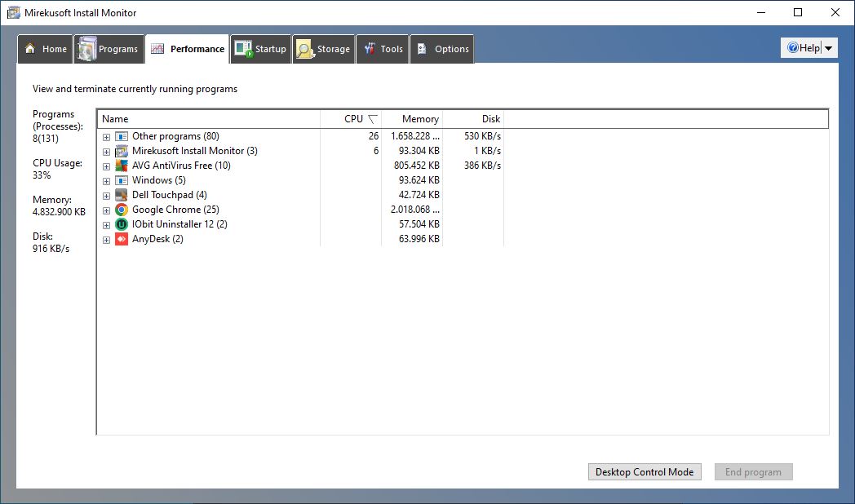
Task: Click the Startup tab monitor icon
Action: (243, 49)
